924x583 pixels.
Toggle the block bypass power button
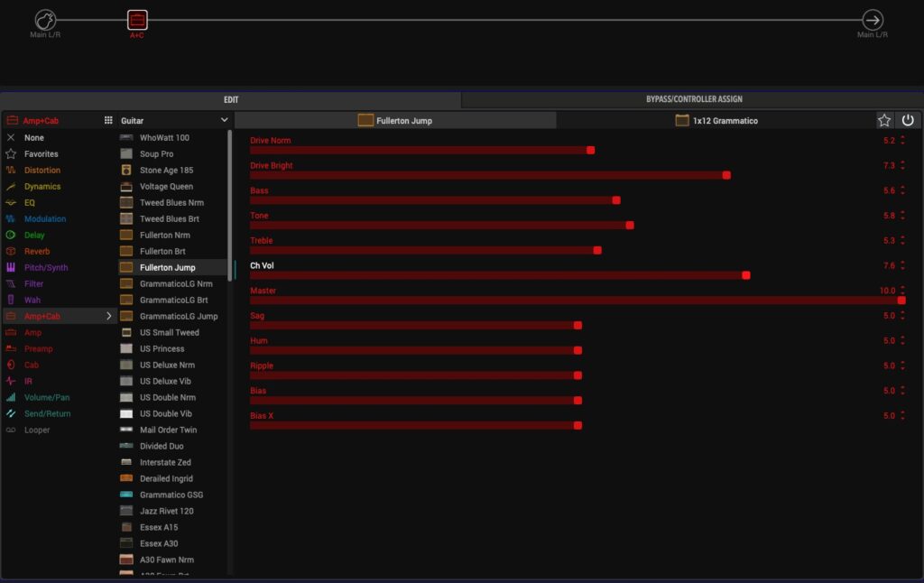tap(908, 120)
